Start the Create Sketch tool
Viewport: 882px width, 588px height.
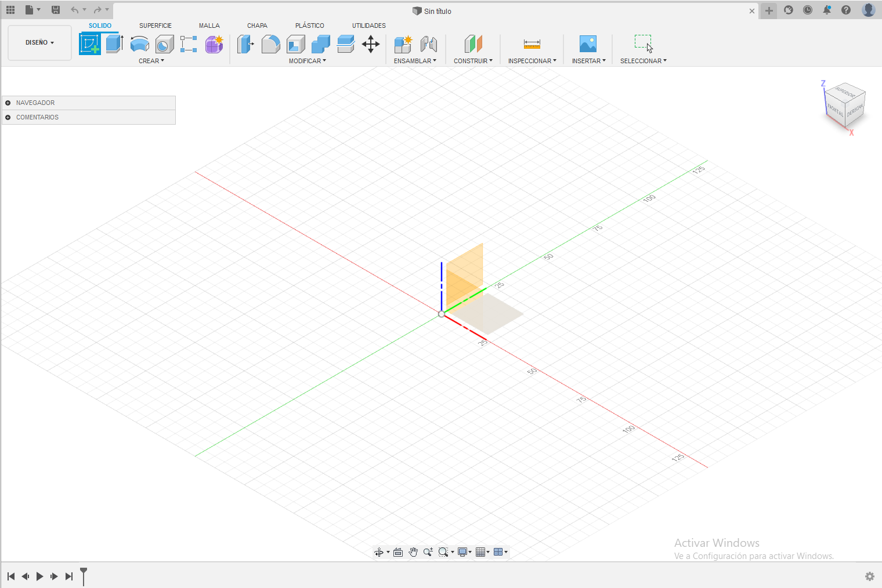pos(90,44)
